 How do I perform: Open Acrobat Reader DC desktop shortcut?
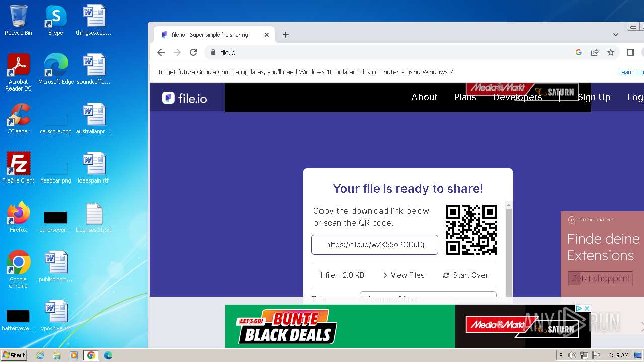tap(19, 72)
